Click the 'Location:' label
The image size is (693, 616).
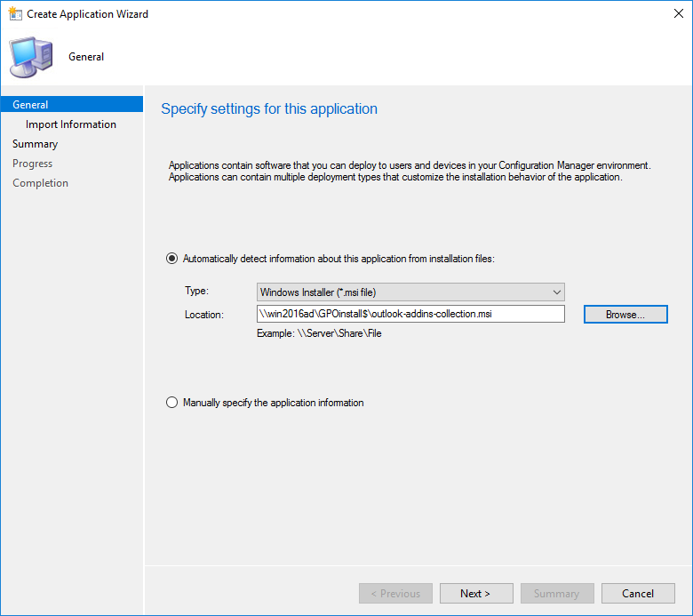[x=204, y=315]
